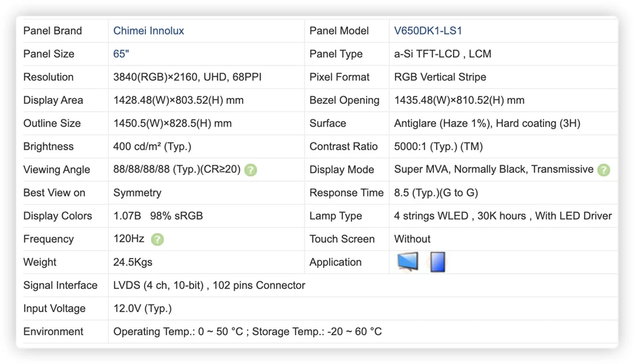The height and width of the screenshot is (364, 634).
Task: Click the help icon beside Viewing Angle value
Action: 251,170
